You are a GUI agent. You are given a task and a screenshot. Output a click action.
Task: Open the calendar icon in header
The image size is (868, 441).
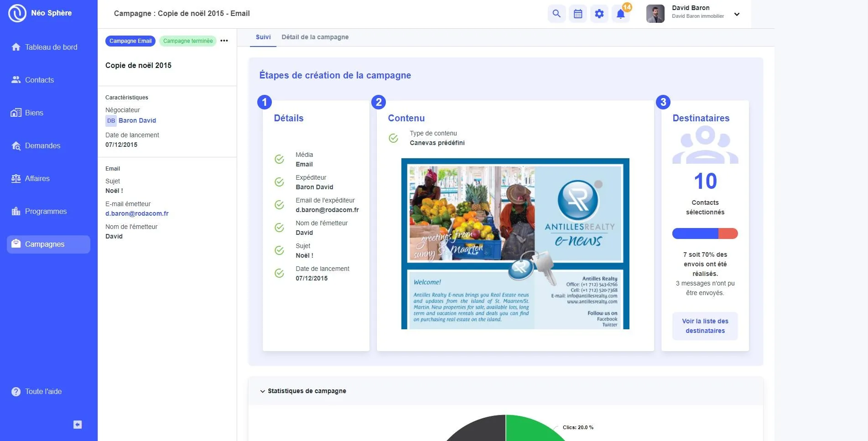click(x=578, y=14)
